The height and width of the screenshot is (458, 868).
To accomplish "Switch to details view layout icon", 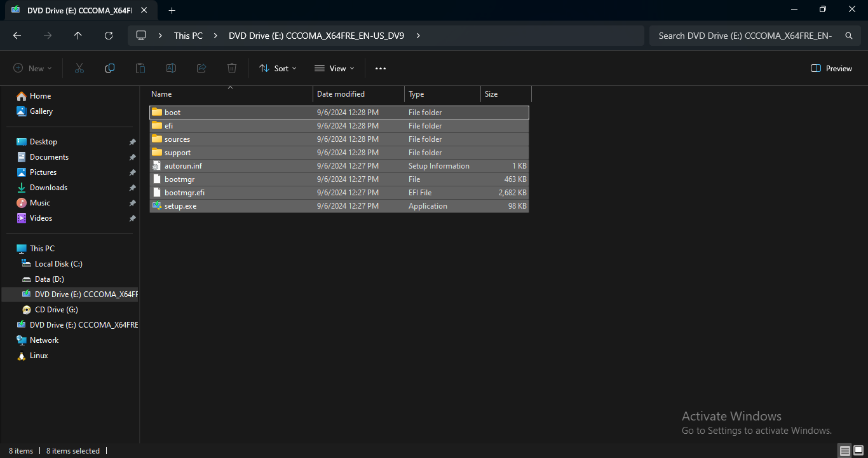I will [844, 451].
